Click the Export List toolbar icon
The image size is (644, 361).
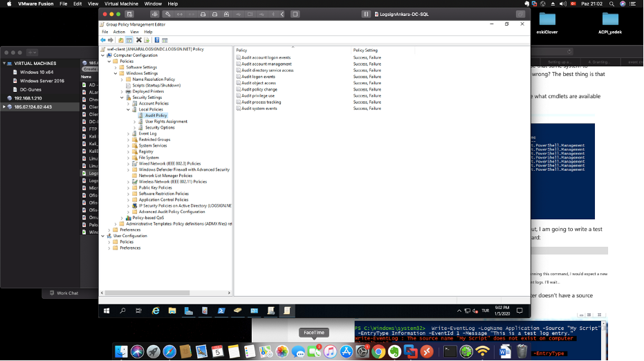[147, 40]
